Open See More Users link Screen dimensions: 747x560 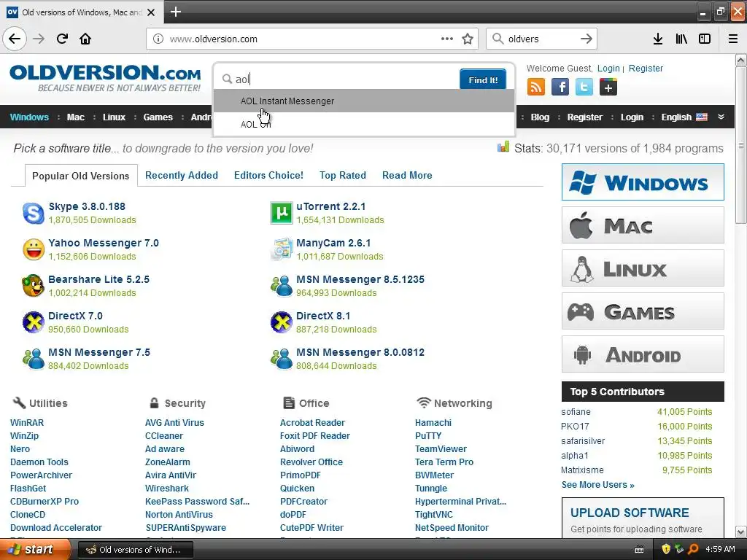[598, 485]
